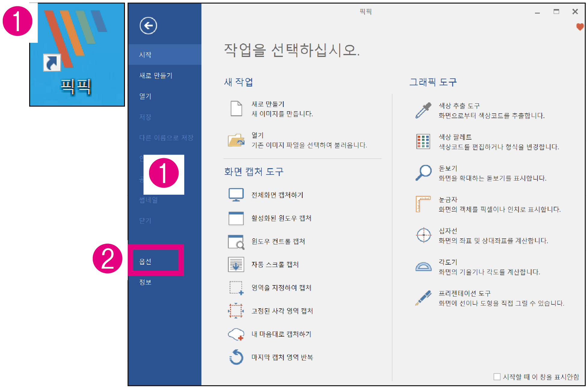The width and height of the screenshot is (588, 390).
Task: Click the 프리젠테이션 도구 pen icon
Action: [x=423, y=298]
